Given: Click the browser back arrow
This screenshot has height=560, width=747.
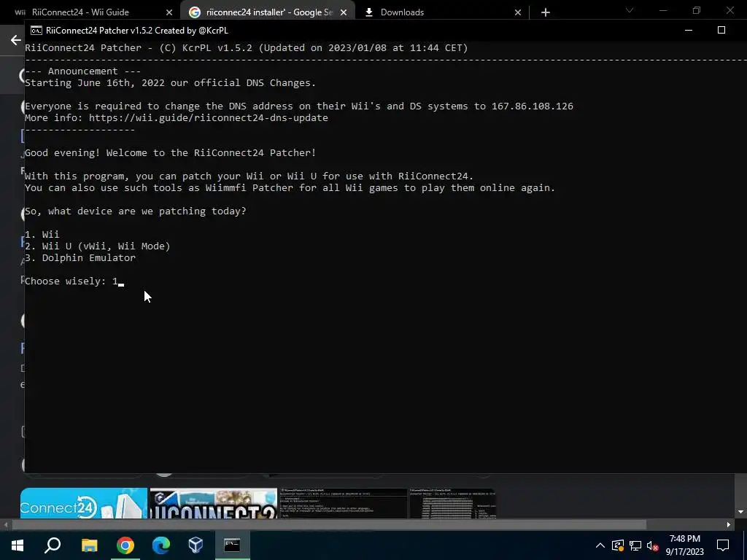Looking at the screenshot, I should pos(16,41).
